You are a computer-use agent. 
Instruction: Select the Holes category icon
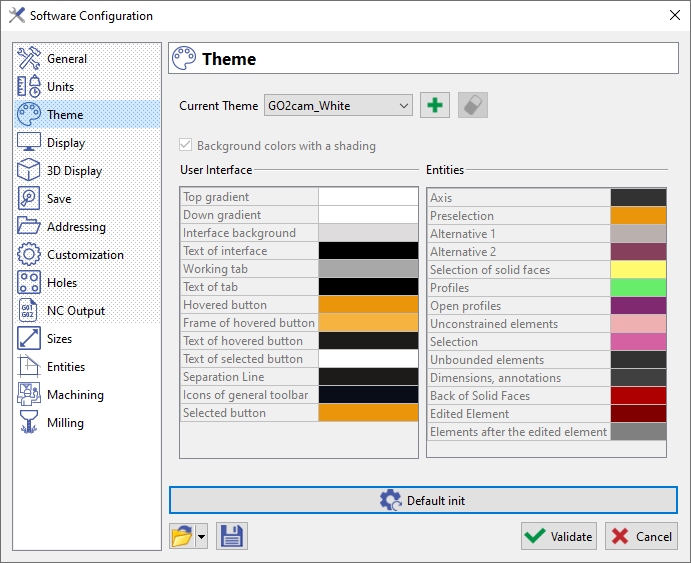coord(29,283)
